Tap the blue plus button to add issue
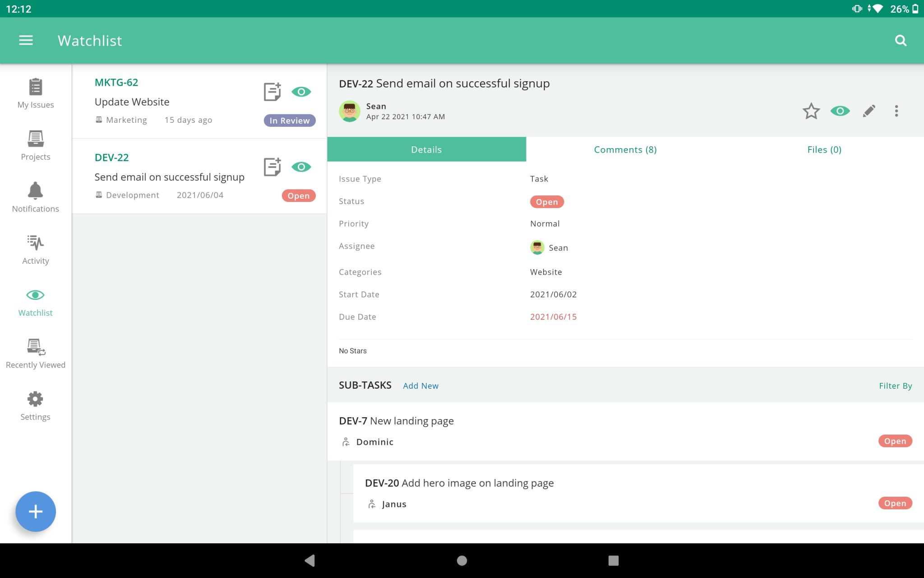The width and height of the screenshot is (924, 578). click(x=35, y=511)
